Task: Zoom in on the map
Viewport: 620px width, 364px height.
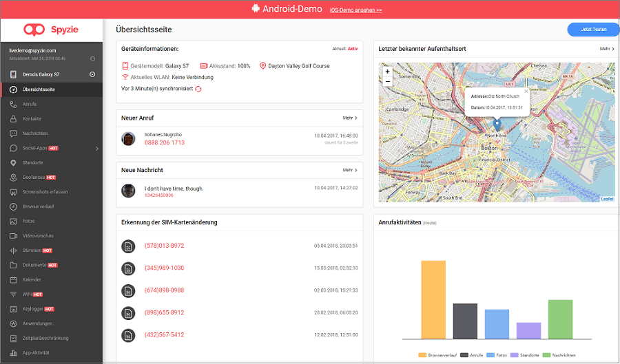Action: tap(387, 72)
